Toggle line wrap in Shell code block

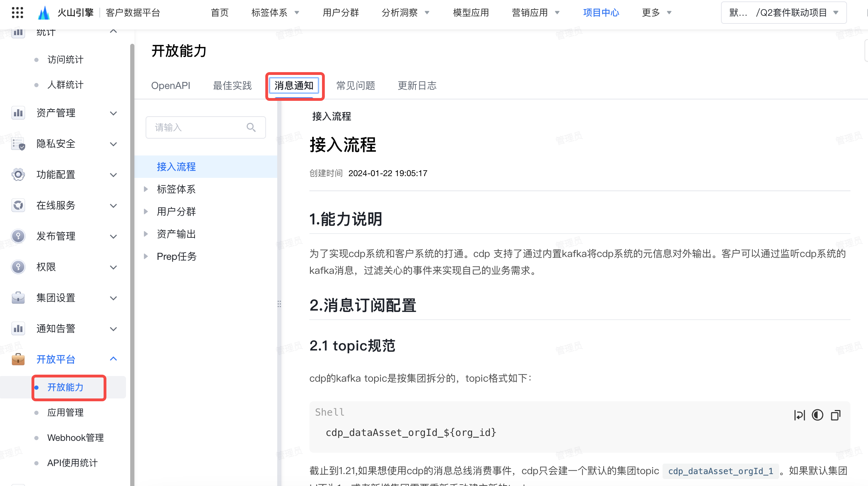click(799, 415)
